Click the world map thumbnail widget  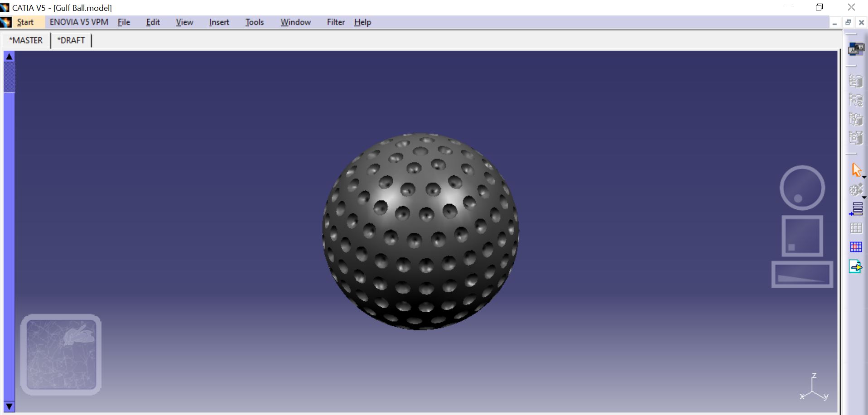pos(61,354)
